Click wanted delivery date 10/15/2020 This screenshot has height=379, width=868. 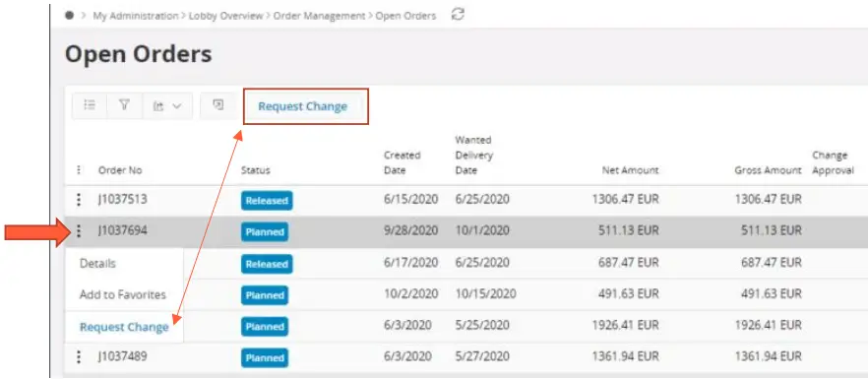coord(485,294)
